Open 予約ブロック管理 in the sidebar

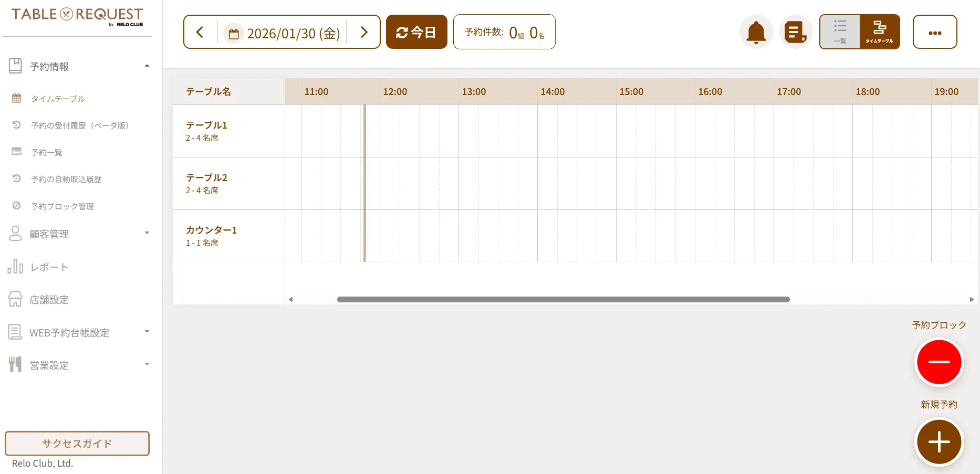pyautogui.click(x=62, y=206)
